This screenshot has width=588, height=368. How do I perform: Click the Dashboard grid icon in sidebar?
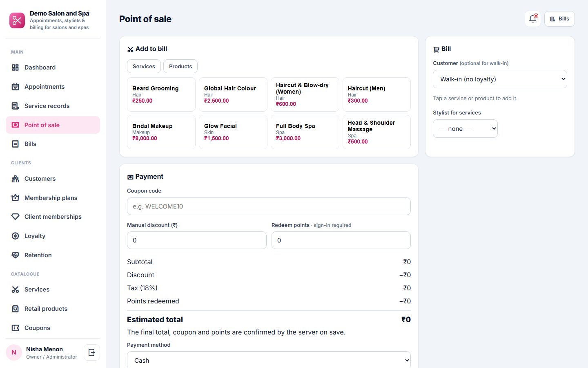tap(16, 67)
